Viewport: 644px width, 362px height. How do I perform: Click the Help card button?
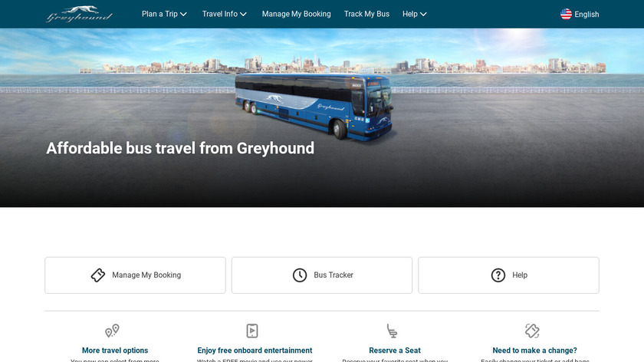pyautogui.click(x=508, y=275)
